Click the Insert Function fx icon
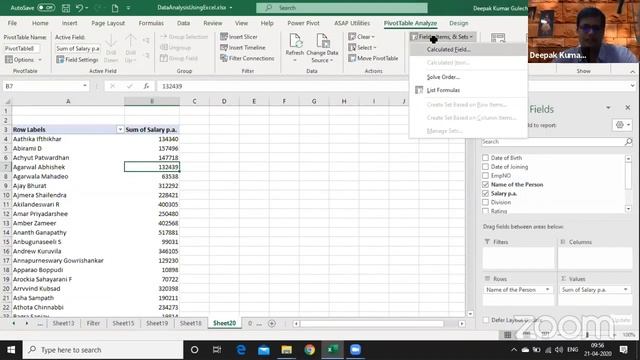The width and height of the screenshot is (640, 360). [x=146, y=86]
